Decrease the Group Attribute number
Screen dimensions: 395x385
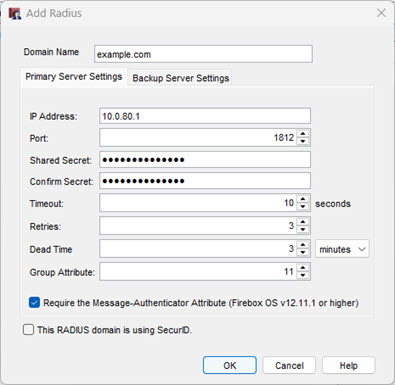click(303, 275)
